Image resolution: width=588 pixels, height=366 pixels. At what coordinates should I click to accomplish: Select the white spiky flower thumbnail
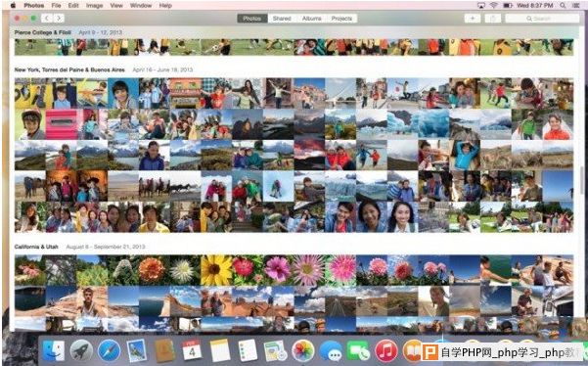click(x=185, y=270)
